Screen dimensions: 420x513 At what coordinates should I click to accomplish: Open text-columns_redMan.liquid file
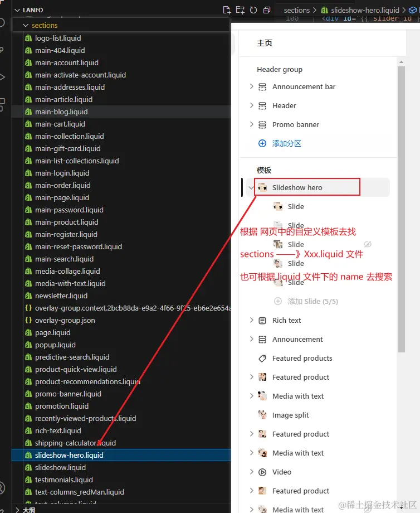coord(80,492)
